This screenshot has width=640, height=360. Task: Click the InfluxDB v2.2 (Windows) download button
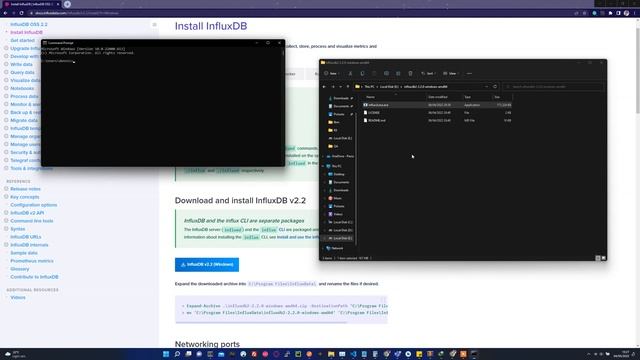207,264
